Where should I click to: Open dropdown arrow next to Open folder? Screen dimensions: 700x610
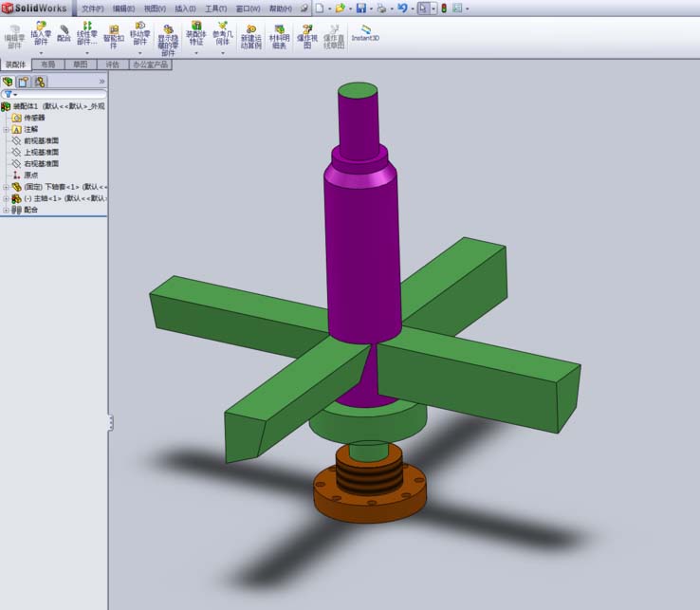(350, 9)
